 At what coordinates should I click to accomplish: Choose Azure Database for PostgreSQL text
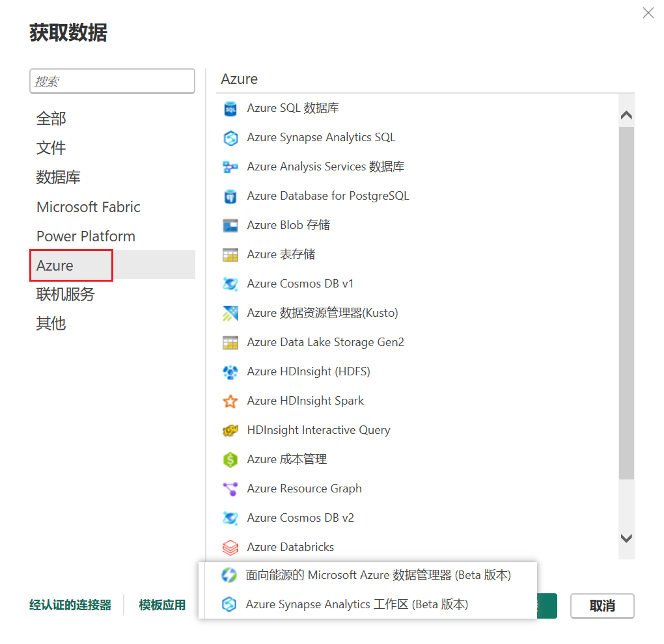328,196
